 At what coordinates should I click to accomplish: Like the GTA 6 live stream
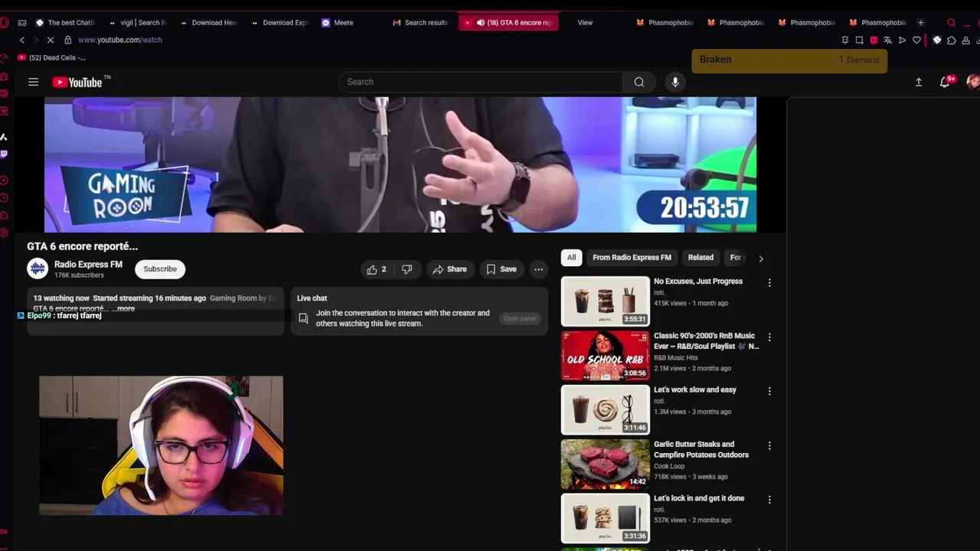click(x=377, y=269)
